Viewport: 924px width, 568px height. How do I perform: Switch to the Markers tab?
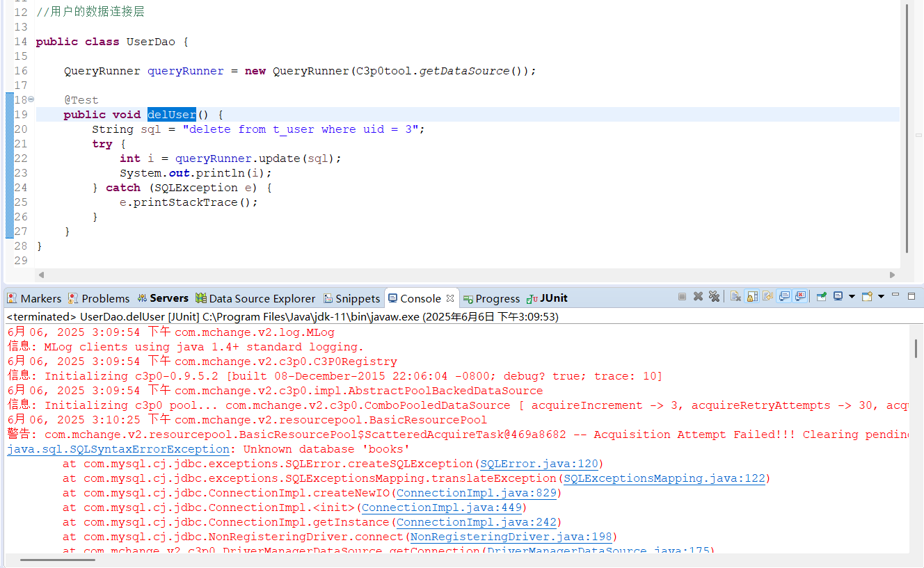[34, 298]
